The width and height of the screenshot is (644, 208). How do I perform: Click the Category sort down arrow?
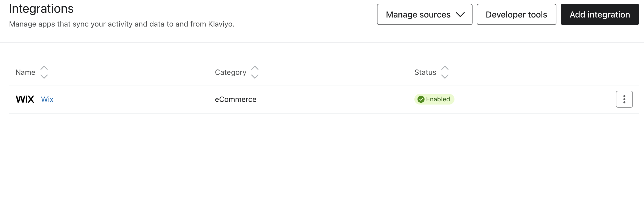[x=255, y=76]
